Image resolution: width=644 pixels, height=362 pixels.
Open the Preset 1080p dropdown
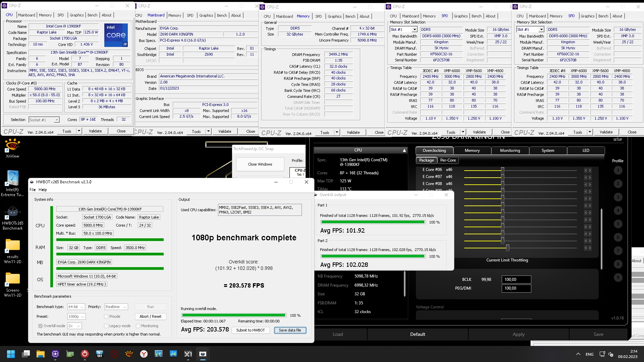click(76, 316)
